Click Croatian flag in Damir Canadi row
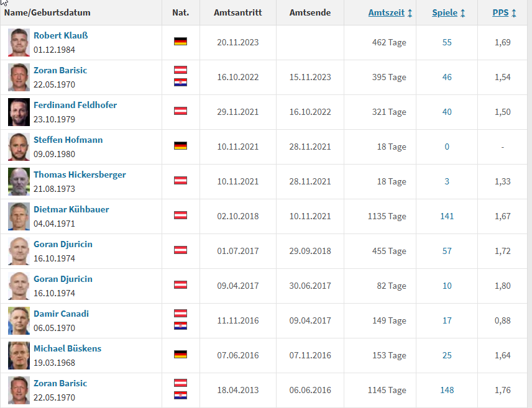Viewport: 532px width, 408px height. (x=180, y=326)
